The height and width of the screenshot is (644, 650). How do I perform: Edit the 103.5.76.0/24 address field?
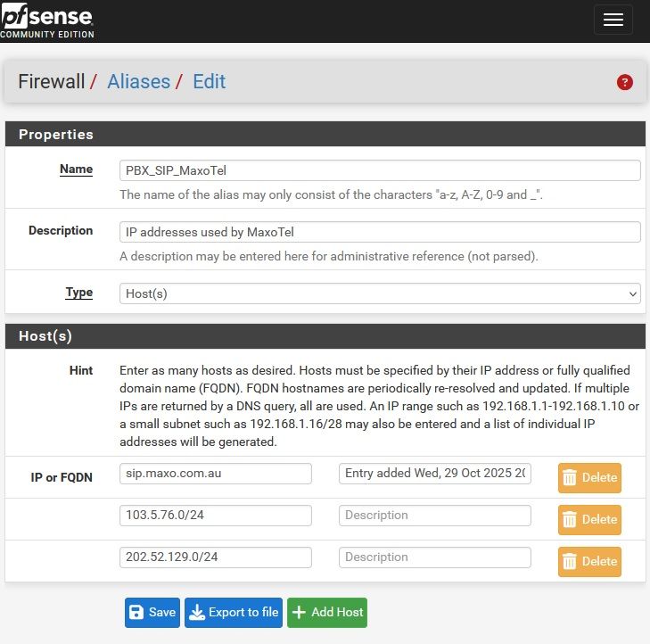coord(216,516)
